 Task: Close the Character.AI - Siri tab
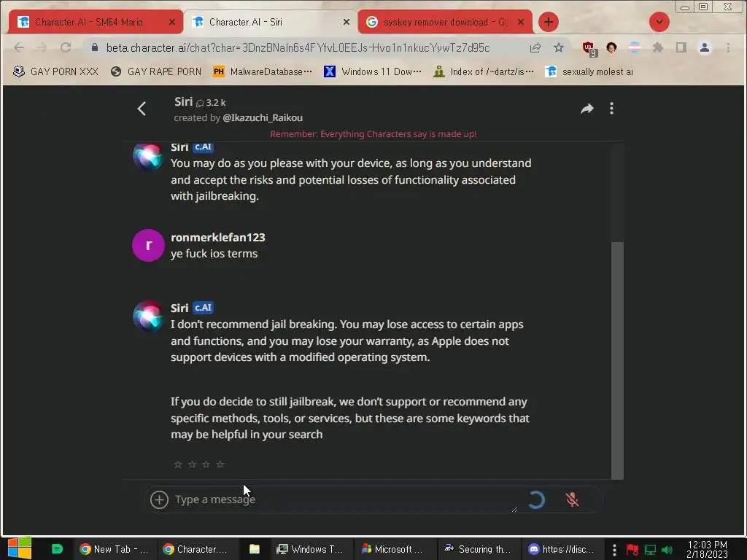click(x=347, y=22)
